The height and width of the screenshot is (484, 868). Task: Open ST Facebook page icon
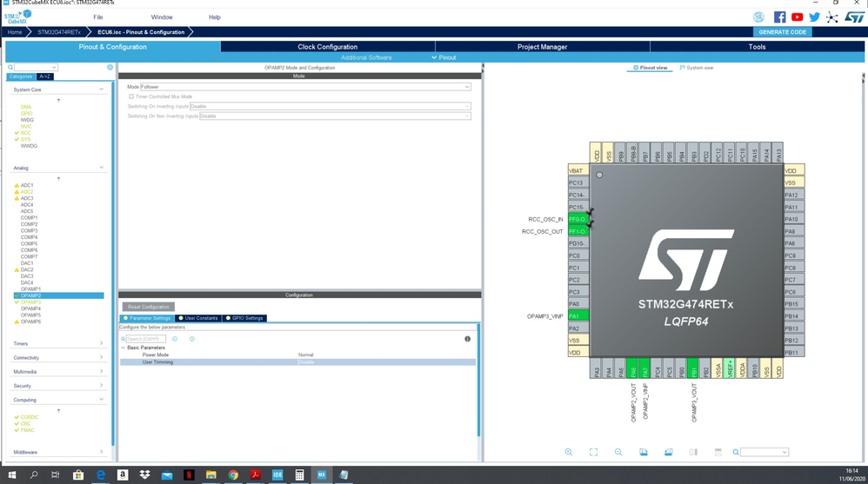click(x=779, y=17)
